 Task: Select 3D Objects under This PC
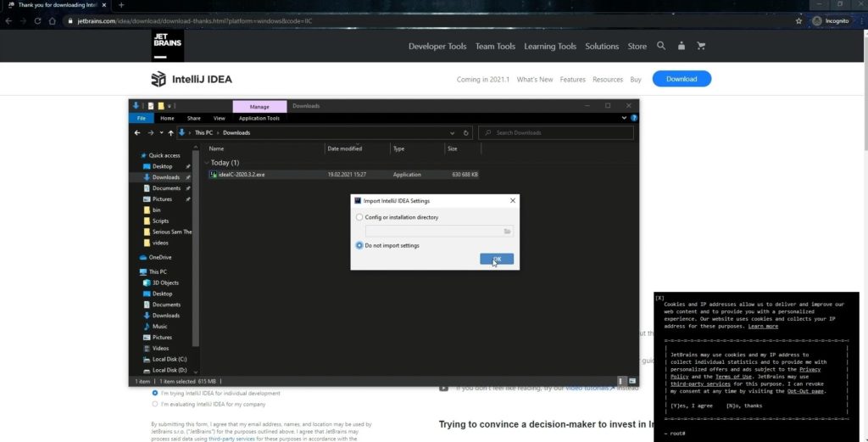coord(161,283)
